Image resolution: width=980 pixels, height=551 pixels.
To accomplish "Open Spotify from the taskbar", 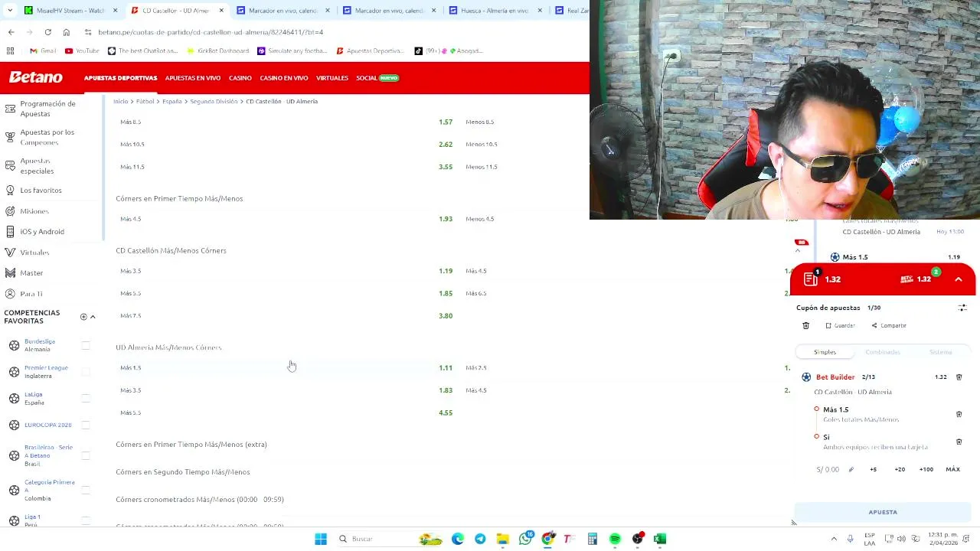I will click(615, 539).
